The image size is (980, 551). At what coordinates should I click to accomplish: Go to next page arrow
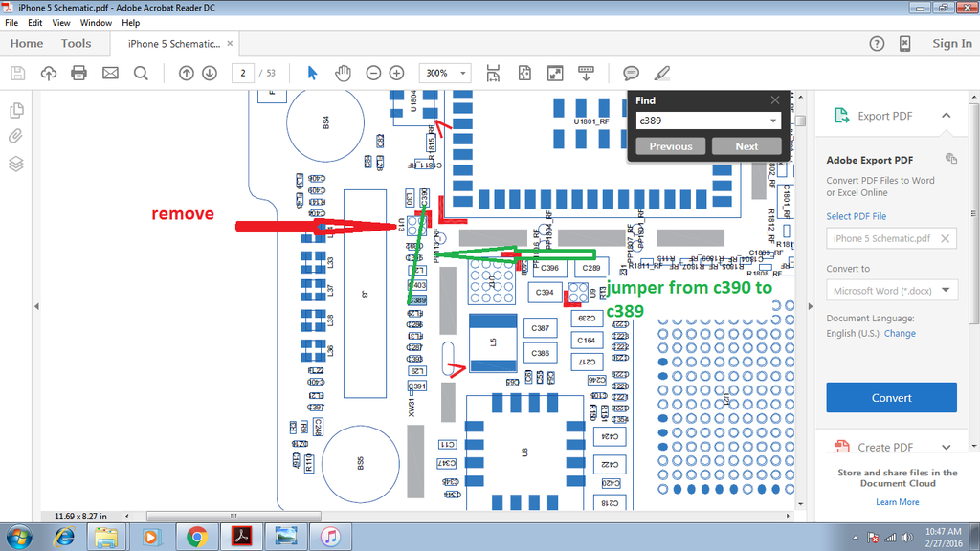(210, 73)
